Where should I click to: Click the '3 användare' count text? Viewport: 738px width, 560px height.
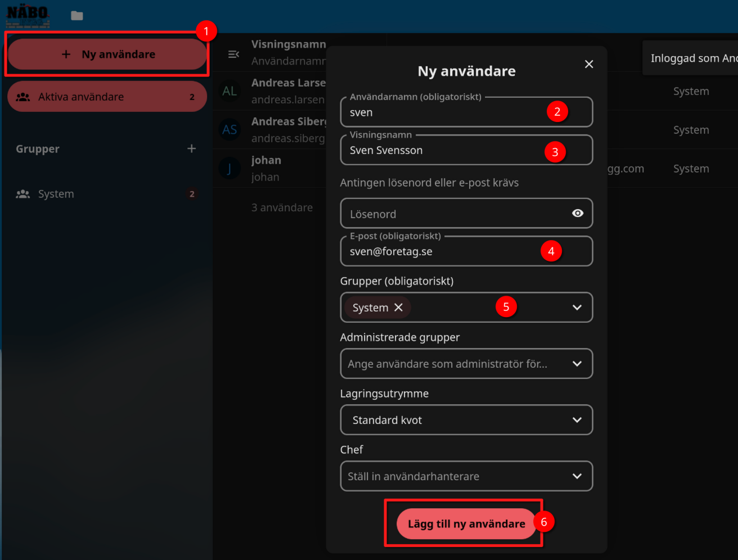click(x=282, y=207)
